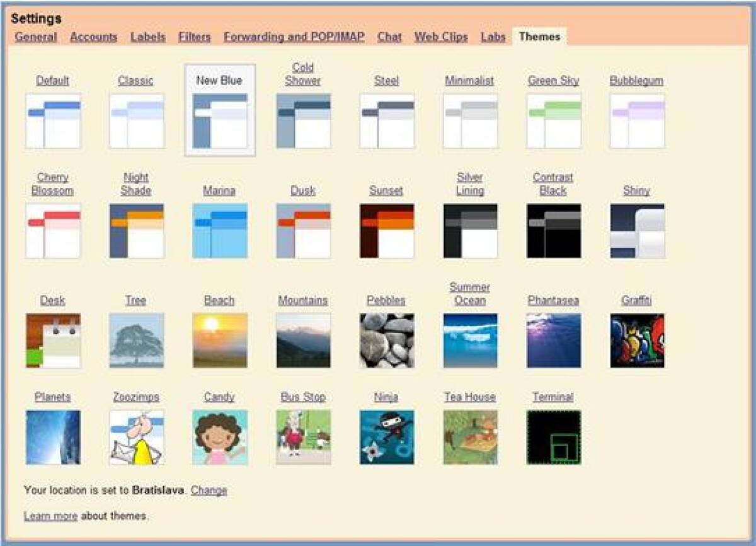Choose the Pebbles theme picture
The width and height of the screenshot is (756, 546).
pos(387,340)
